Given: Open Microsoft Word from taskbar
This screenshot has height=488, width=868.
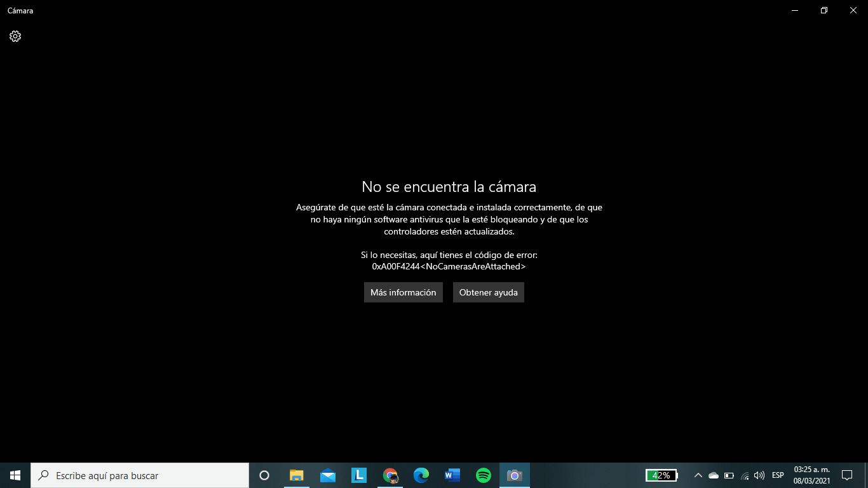Looking at the screenshot, I should click(452, 475).
